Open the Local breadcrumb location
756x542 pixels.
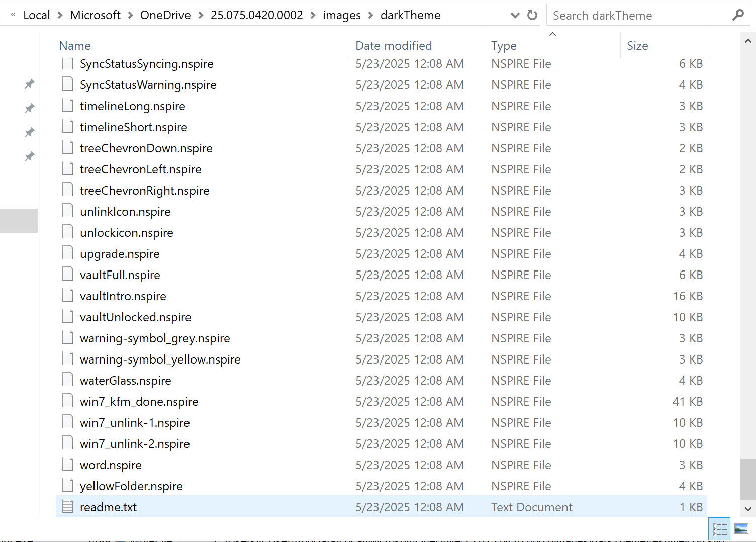pos(36,15)
